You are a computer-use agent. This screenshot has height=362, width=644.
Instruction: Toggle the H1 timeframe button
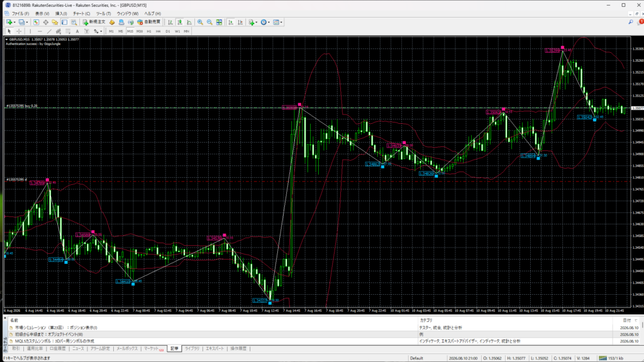point(148,31)
